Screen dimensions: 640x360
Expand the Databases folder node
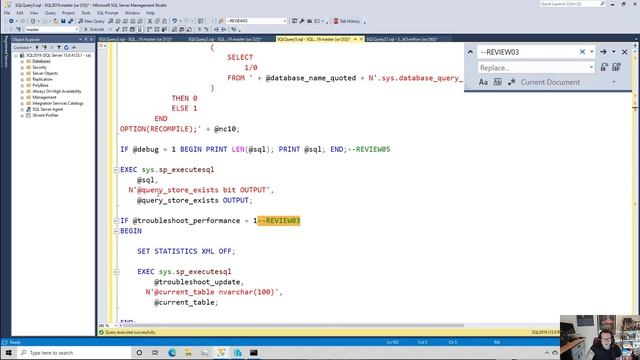[22, 61]
